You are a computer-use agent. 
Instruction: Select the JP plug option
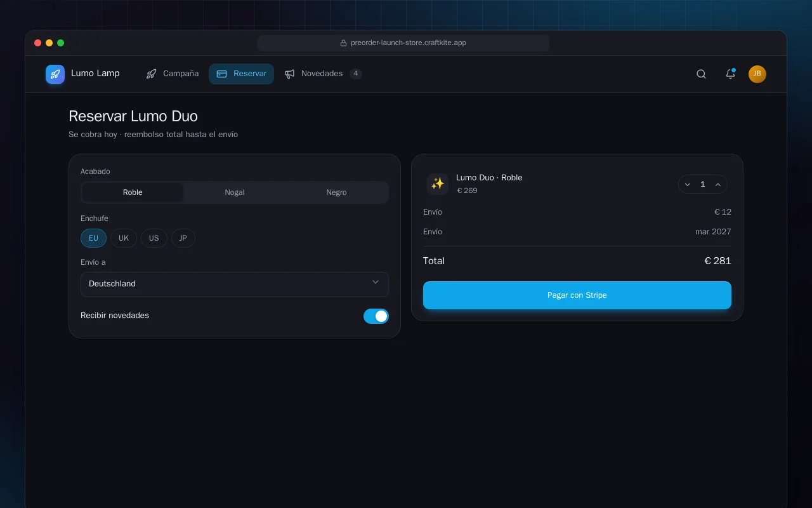(x=183, y=238)
